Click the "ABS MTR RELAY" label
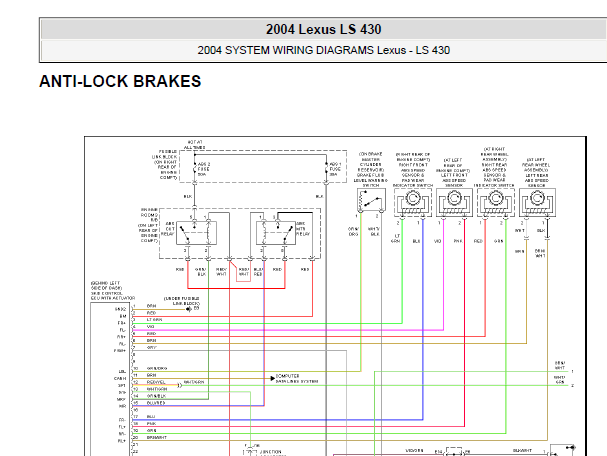Image resolution: width=607 pixels, height=456 pixels. tap(303, 229)
